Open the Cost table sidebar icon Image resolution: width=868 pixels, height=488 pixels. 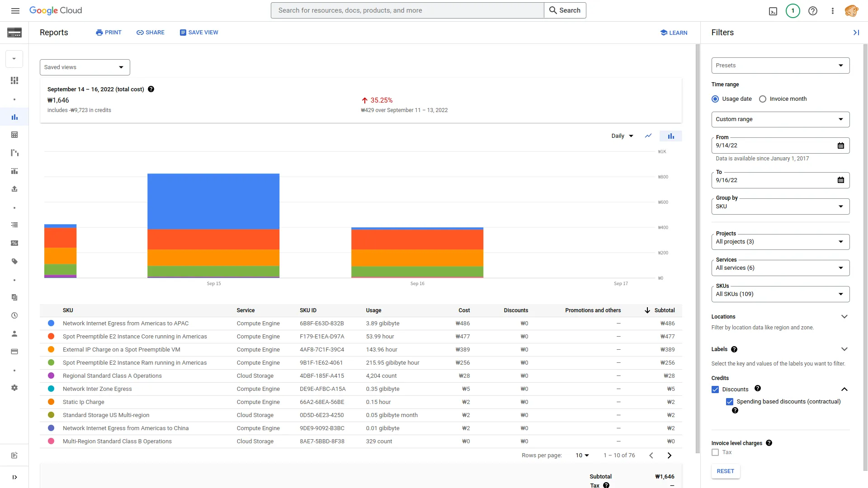click(x=14, y=135)
